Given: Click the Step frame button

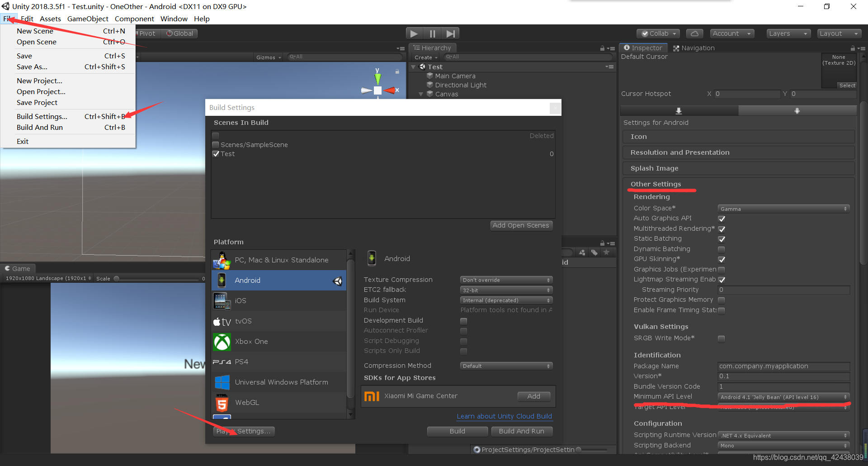Looking at the screenshot, I should point(450,33).
